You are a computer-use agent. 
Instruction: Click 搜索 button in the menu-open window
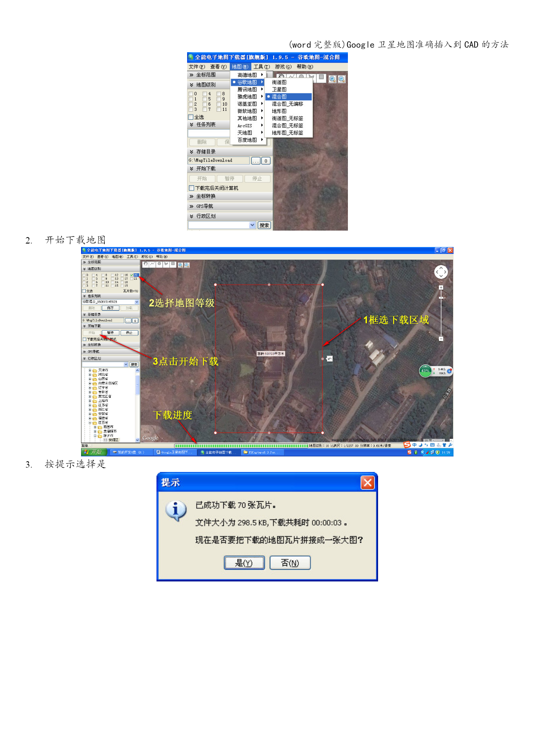(x=264, y=225)
